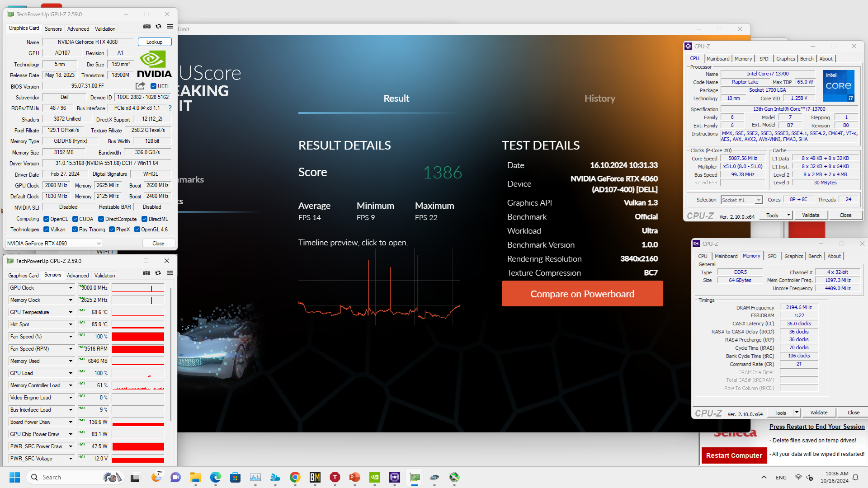Screen dimensions: 868x488
Task: Click the NVIDIA logo in GPU-Z
Action: point(154,64)
